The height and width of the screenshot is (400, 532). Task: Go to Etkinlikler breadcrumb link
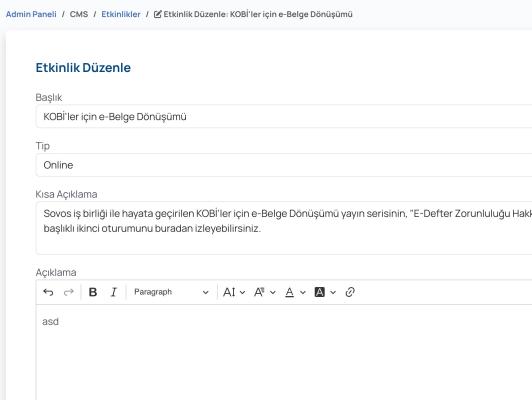121,14
